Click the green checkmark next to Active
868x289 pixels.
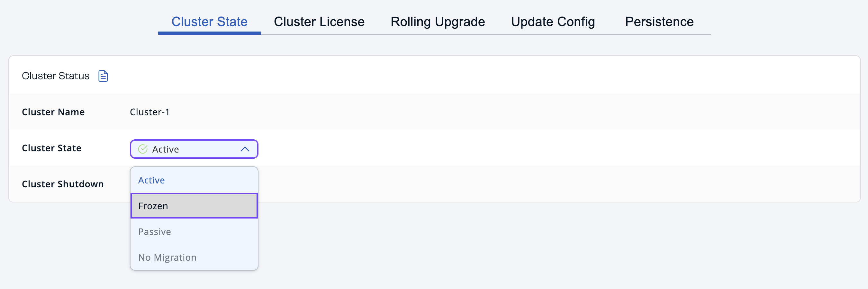coord(142,149)
